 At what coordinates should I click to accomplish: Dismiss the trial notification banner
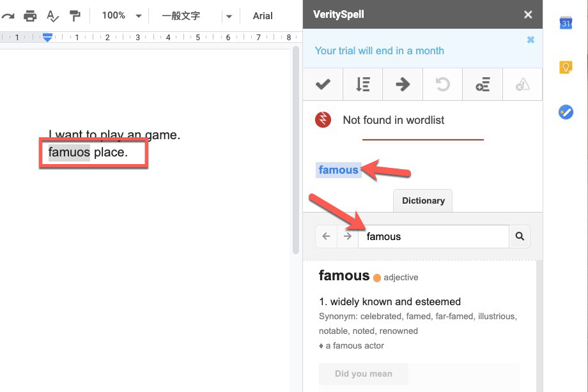(x=530, y=39)
